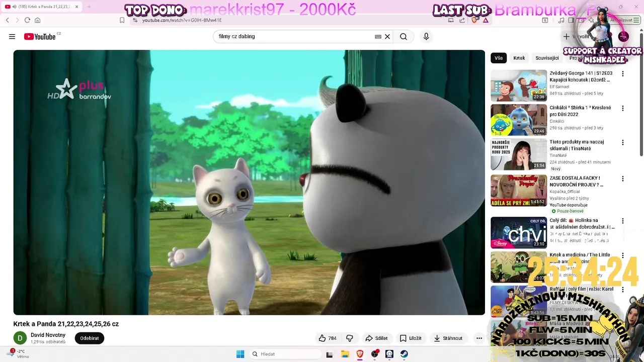This screenshot has width=644, height=362.
Task: Open TinaNaté video thumbnail
Action: [x=519, y=154]
